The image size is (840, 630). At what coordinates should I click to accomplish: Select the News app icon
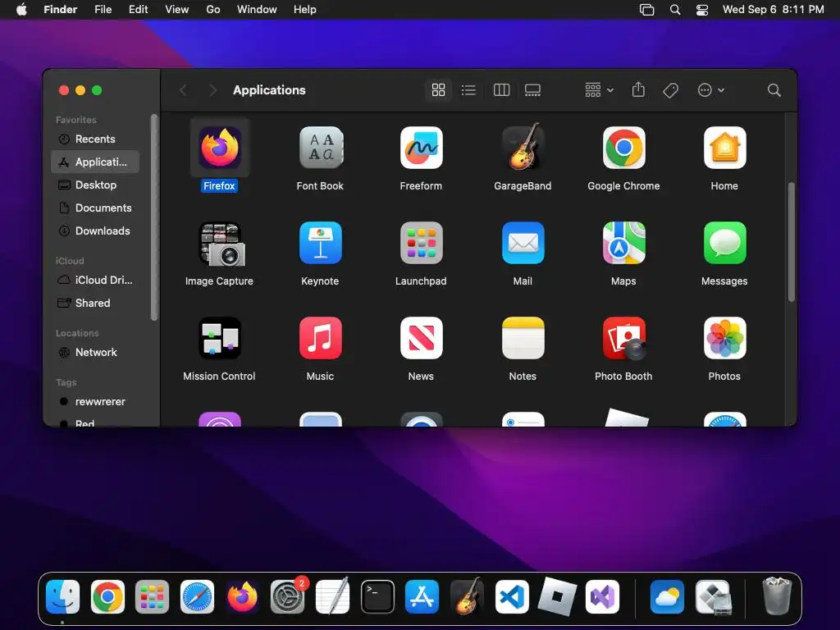point(421,338)
